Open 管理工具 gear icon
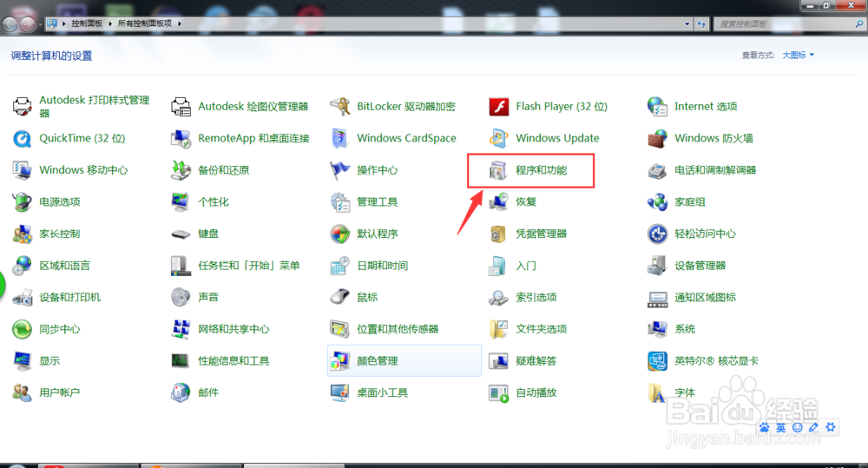 click(340, 202)
